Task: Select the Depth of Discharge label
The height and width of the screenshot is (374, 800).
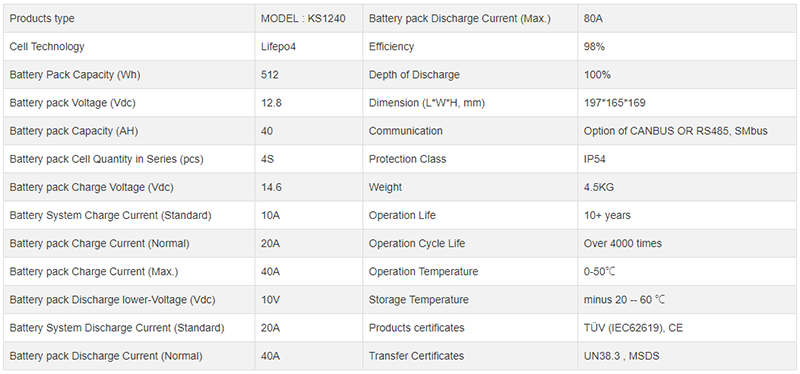Action: [x=414, y=74]
